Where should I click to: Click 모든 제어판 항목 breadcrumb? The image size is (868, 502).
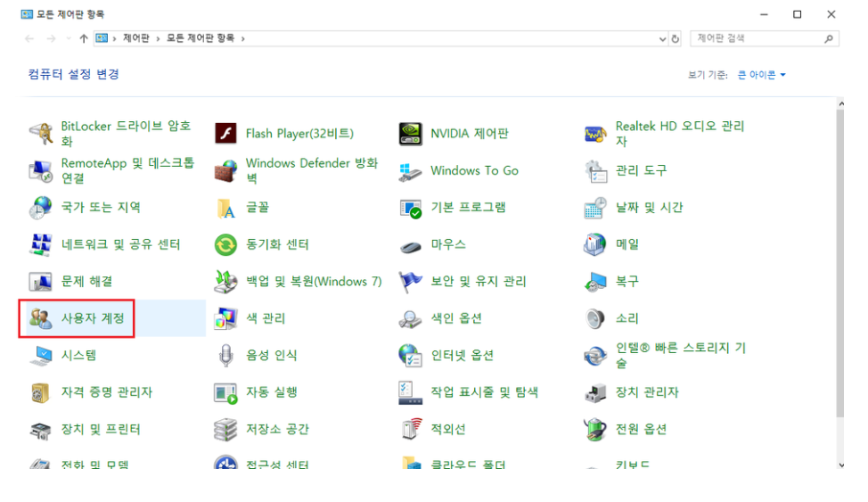point(201,37)
